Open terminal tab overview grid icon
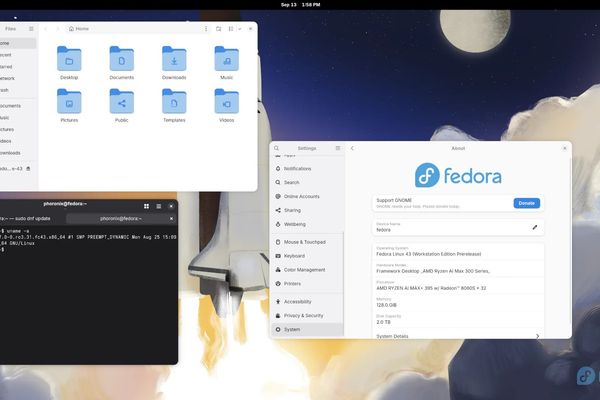The width and height of the screenshot is (600, 400). click(x=147, y=206)
